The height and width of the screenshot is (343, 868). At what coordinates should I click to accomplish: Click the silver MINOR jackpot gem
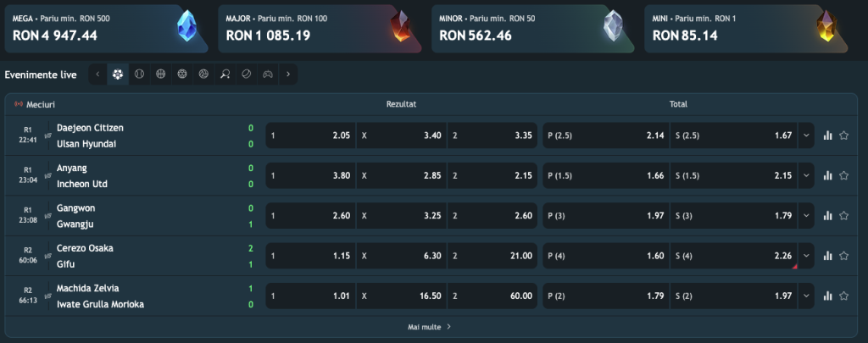[x=613, y=26]
